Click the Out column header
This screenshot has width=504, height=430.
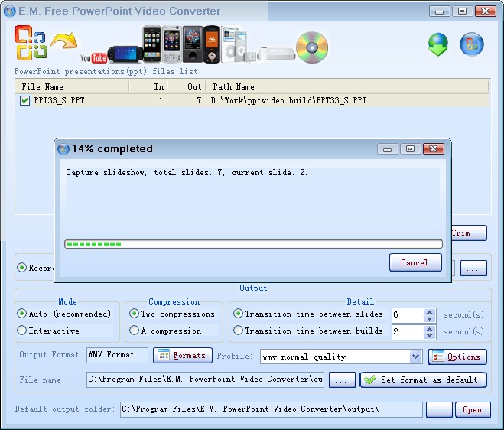click(x=187, y=86)
